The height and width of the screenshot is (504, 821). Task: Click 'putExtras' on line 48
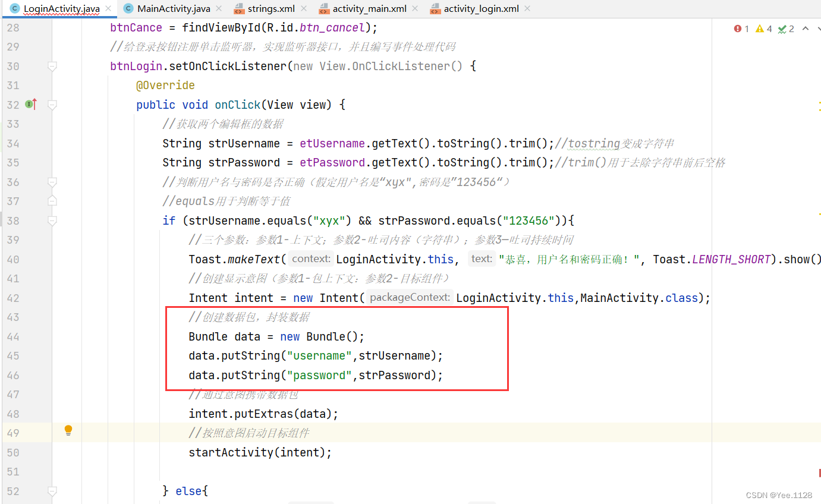coord(264,414)
